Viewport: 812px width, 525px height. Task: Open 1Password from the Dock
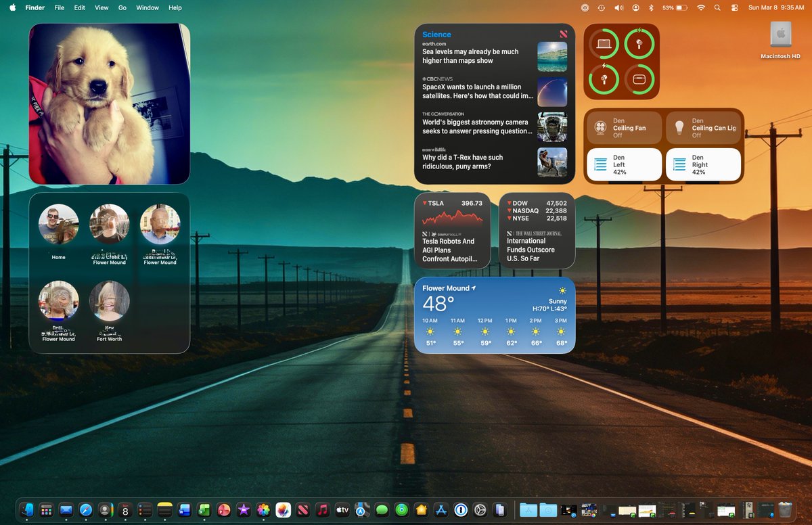[x=461, y=510]
